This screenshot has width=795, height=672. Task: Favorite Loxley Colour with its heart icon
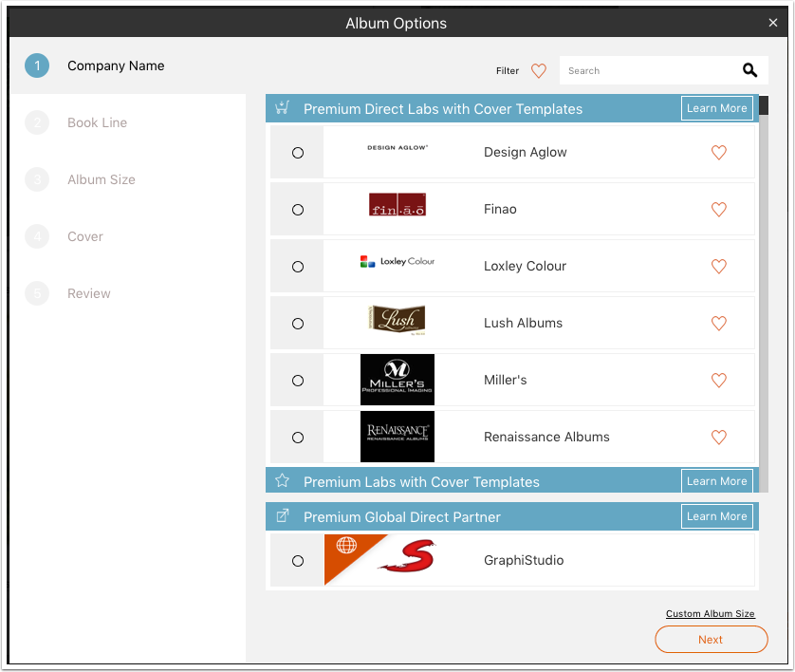pyautogui.click(x=719, y=267)
